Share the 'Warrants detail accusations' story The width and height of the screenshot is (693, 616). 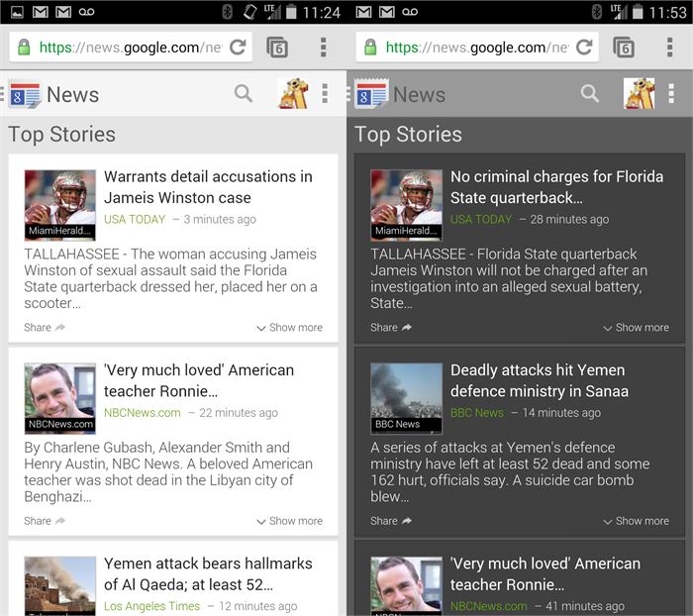click(45, 328)
